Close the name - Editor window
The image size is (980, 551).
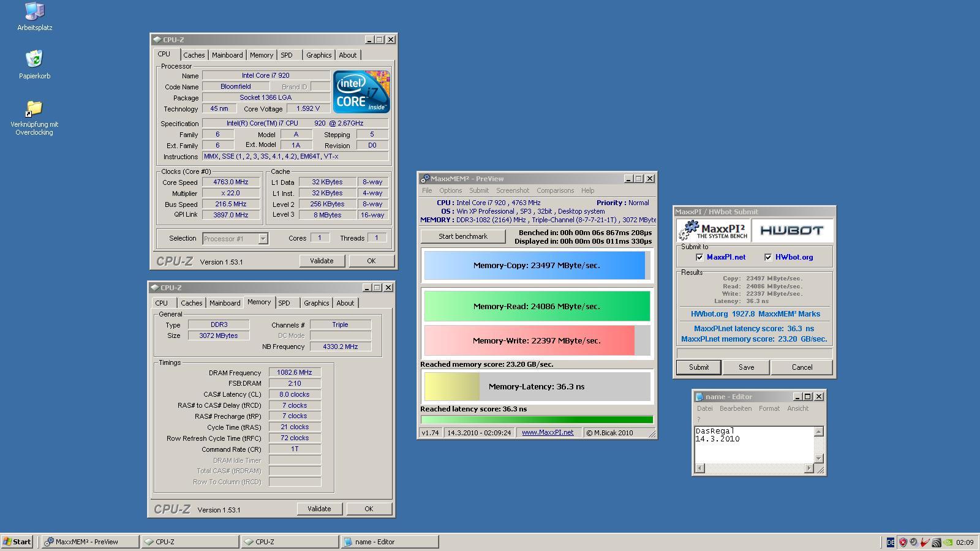[x=819, y=397]
